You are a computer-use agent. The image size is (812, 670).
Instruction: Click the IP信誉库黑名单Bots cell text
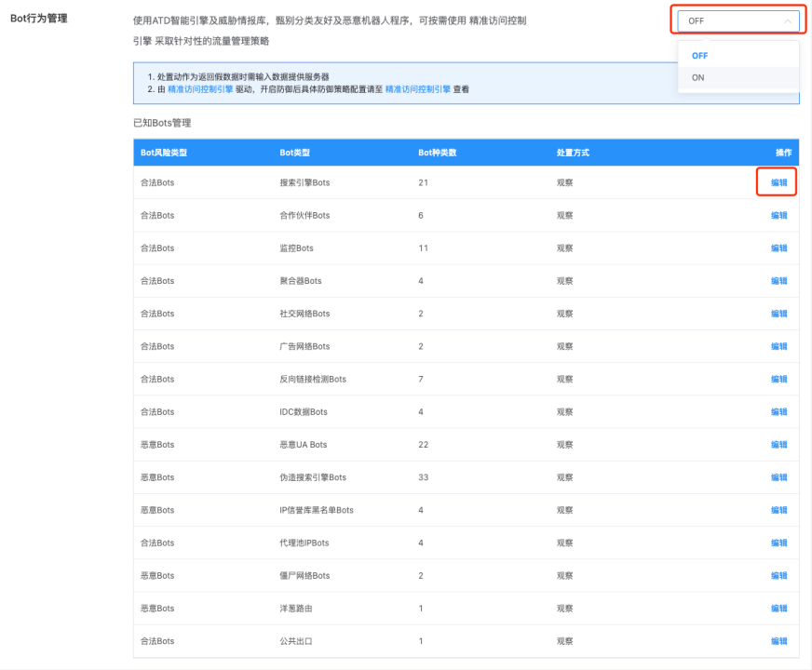point(317,510)
